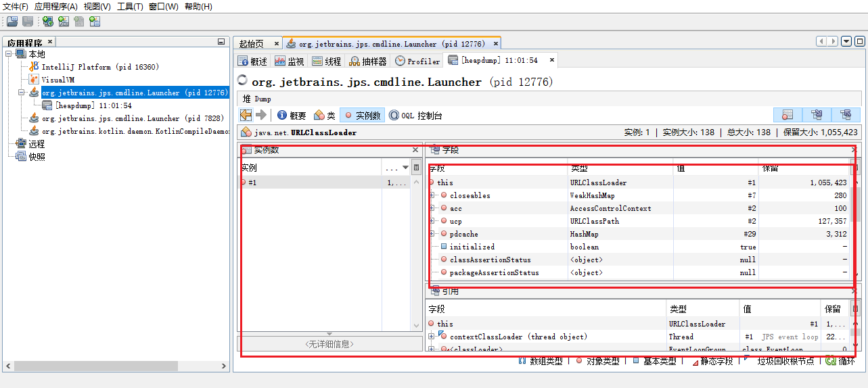Click the <无详细信息> details bar
868x388 pixels.
coord(329,344)
